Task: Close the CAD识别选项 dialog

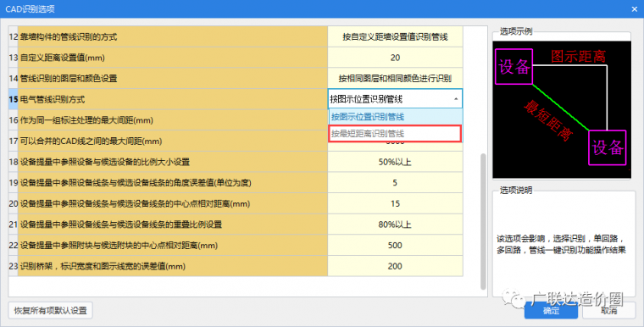Action: click(634, 8)
